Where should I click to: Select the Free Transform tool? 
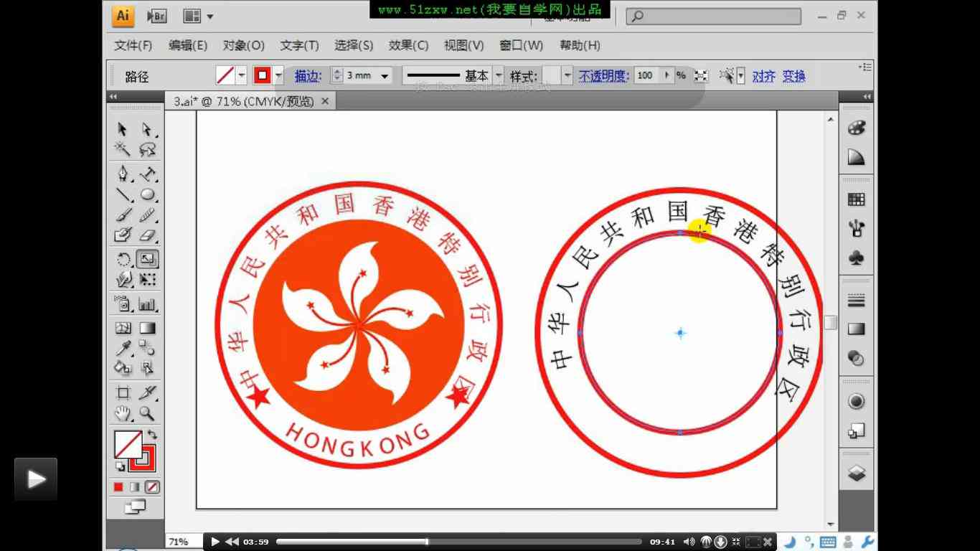(x=148, y=279)
